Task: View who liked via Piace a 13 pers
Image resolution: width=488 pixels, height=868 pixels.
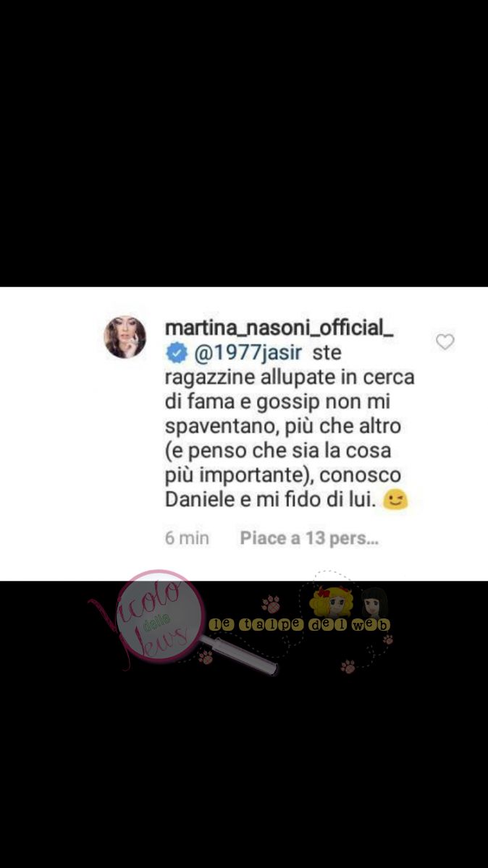Action: coord(309,538)
